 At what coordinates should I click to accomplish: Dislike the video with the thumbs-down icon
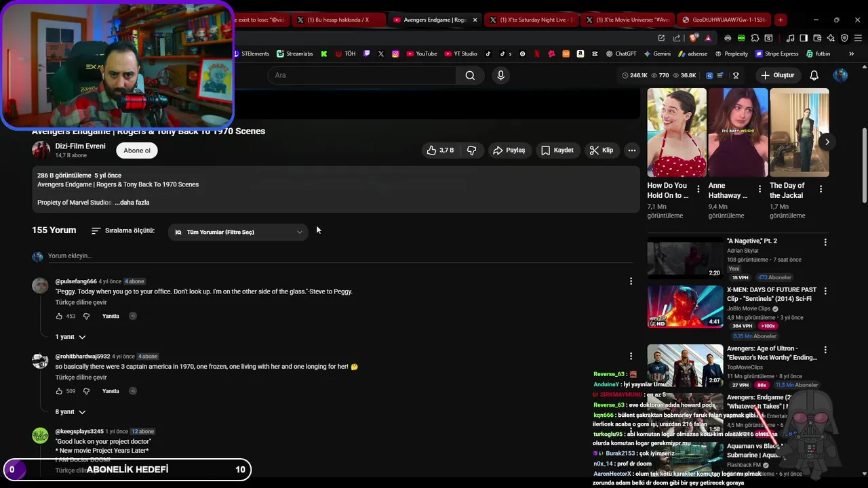point(472,150)
